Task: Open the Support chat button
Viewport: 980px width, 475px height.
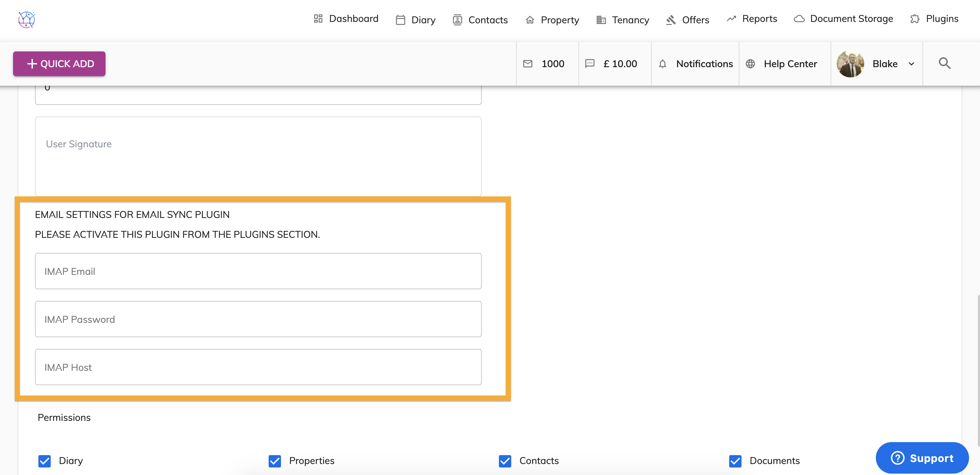Action: 922,458
